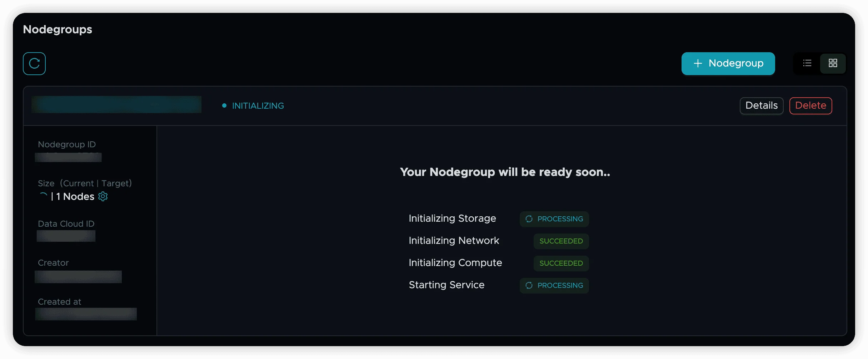The image size is (868, 359).
Task: Switch to grid view layout
Action: pyautogui.click(x=833, y=63)
